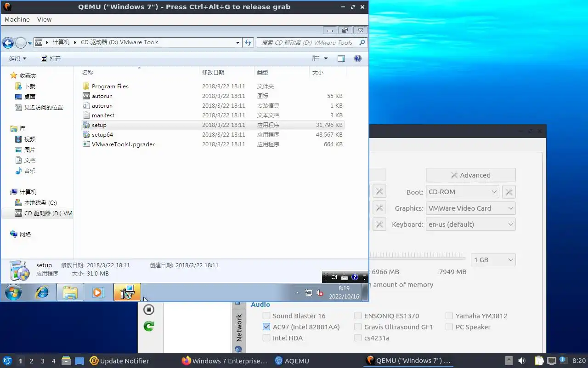Click the address bar refresh icon

coord(248,42)
